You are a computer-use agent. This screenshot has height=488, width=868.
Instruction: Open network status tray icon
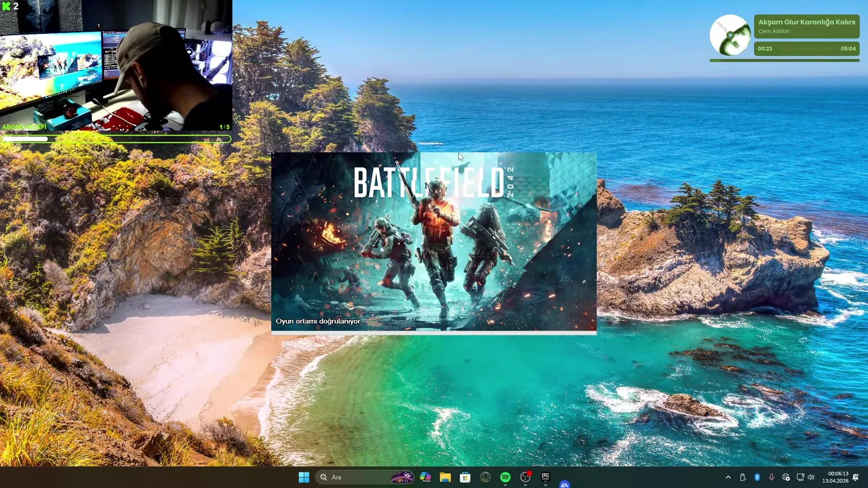point(800,477)
